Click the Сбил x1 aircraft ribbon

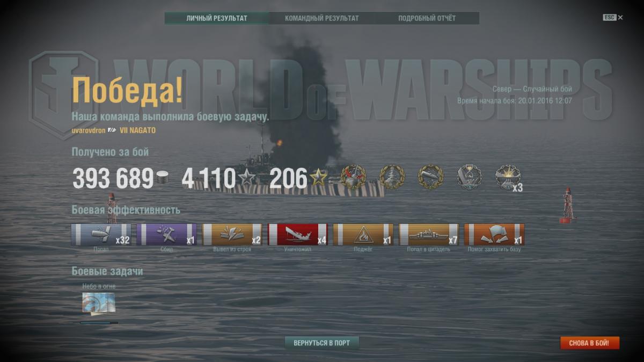(166, 234)
